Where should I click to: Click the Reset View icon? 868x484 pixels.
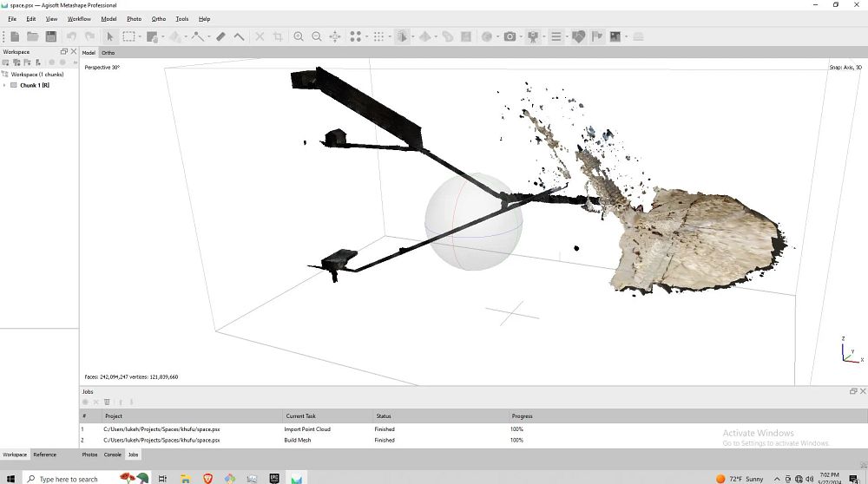335,36
